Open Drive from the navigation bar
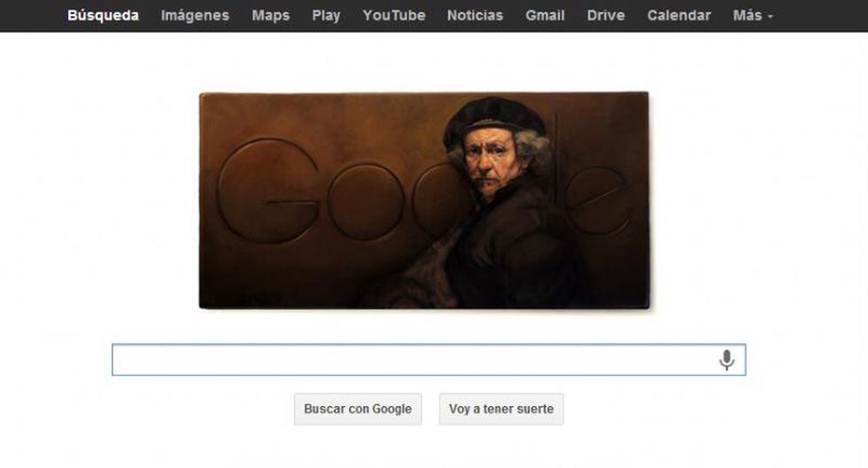The height and width of the screenshot is (468, 868). [x=606, y=15]
